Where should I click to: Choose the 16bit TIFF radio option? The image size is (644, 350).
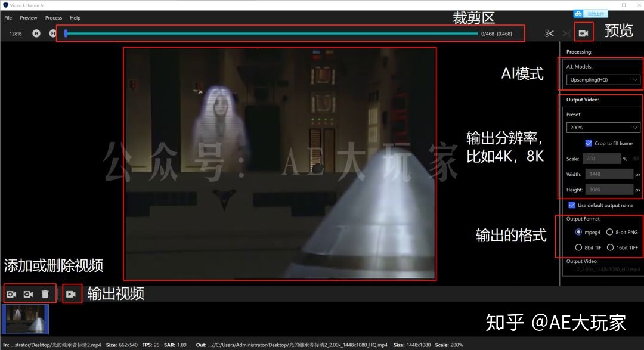coord(611,247)
